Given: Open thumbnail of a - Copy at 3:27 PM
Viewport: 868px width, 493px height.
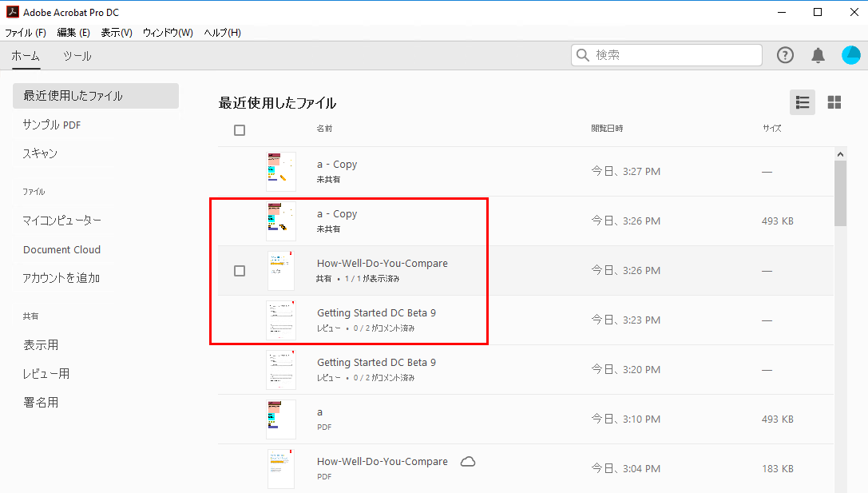Looking at the screenshot, I should [x=280, y=172].
